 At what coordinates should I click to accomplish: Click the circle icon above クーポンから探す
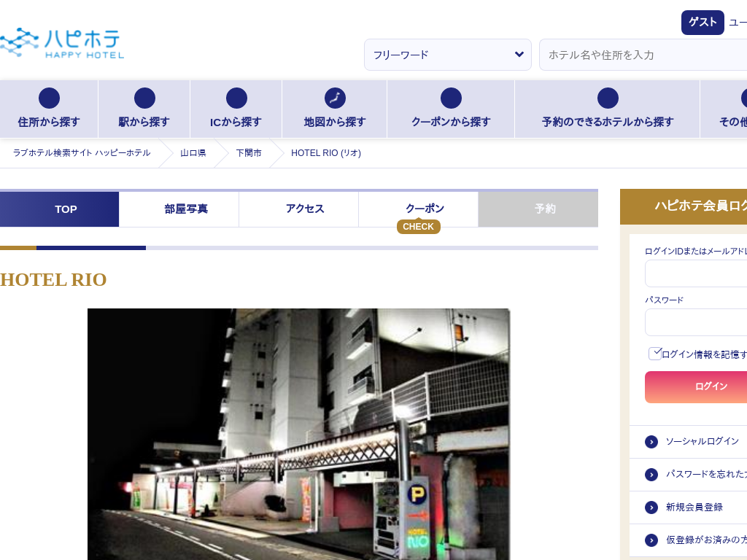(x=451, y=98)
